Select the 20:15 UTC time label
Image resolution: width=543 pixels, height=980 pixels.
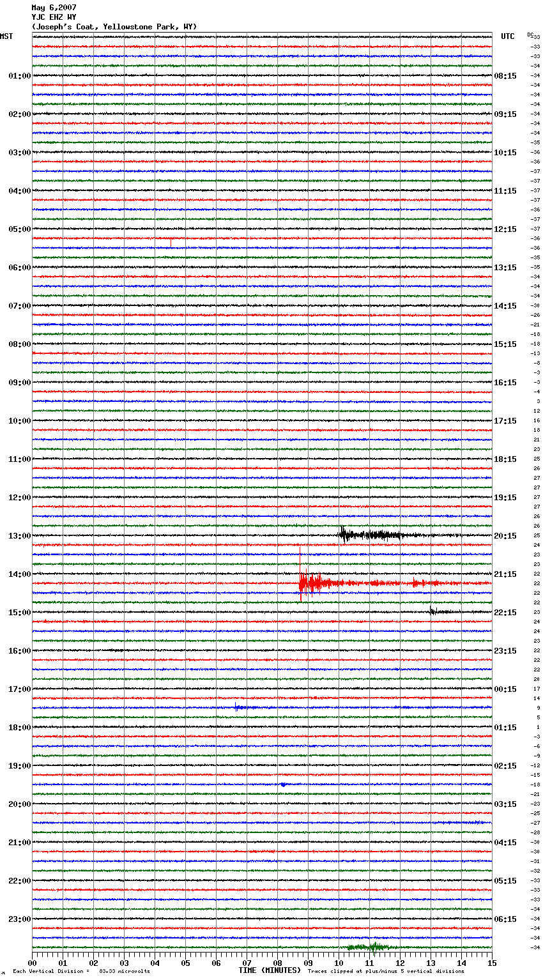pos(505,536)
